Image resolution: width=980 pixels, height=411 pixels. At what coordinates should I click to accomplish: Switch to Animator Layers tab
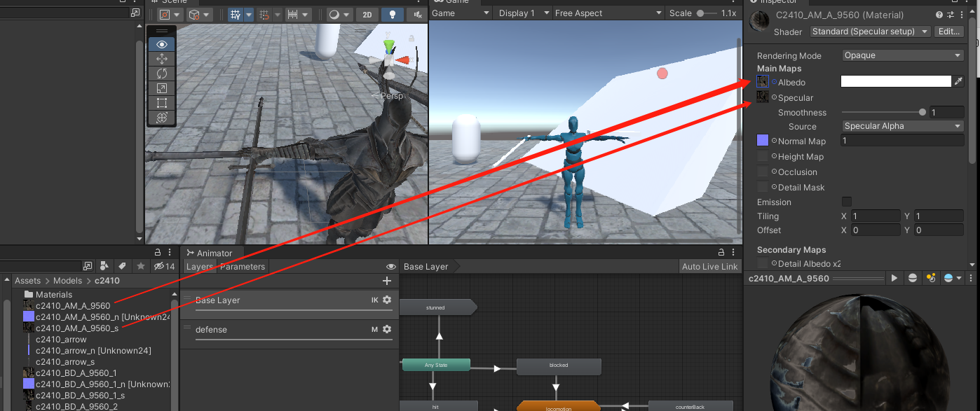click(200, 267)
